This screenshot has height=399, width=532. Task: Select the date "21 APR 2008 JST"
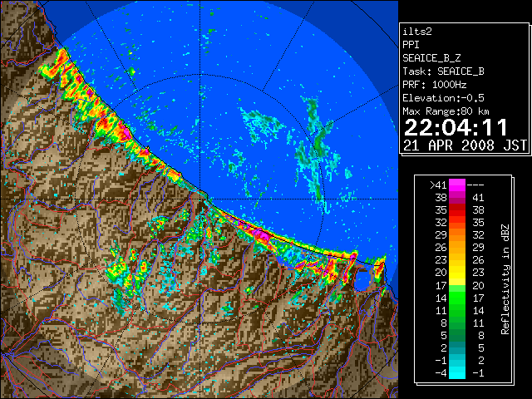pos(465,145)
